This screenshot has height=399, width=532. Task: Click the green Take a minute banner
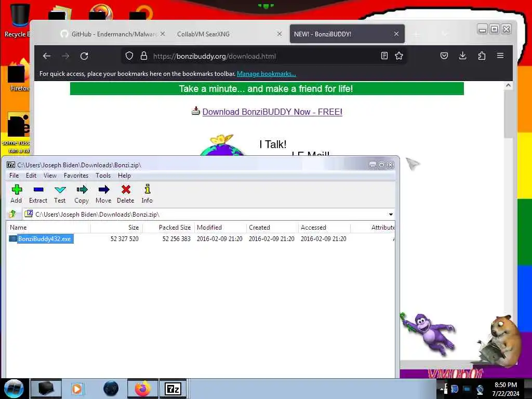tap(267, 89)
